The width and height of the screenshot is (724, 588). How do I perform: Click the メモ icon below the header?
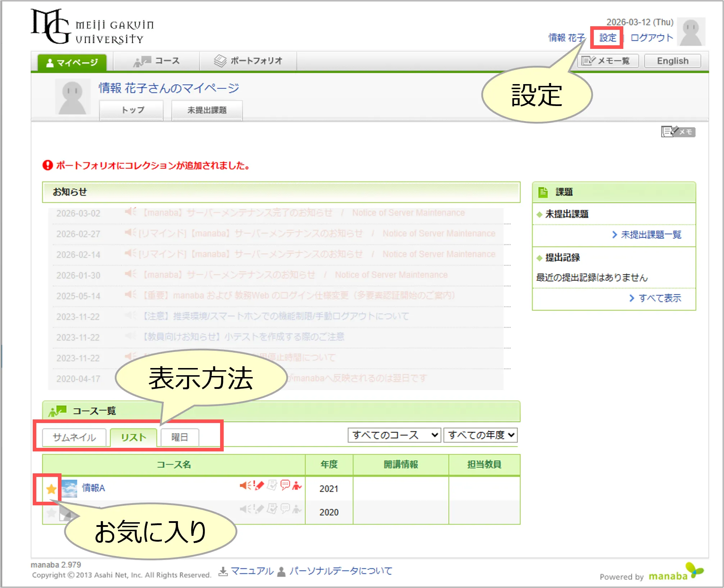pyautogui.click(x=678, y=132)
